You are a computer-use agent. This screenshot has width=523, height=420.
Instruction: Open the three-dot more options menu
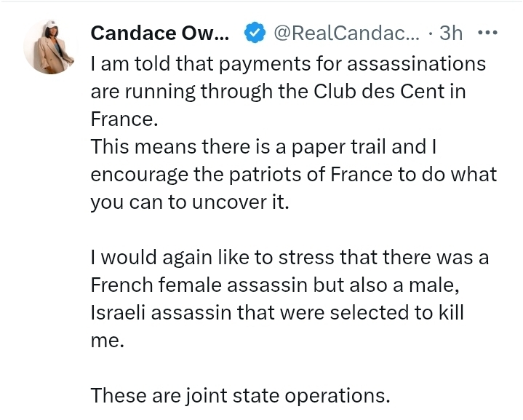pyautogui.click(x=487, y=33)
